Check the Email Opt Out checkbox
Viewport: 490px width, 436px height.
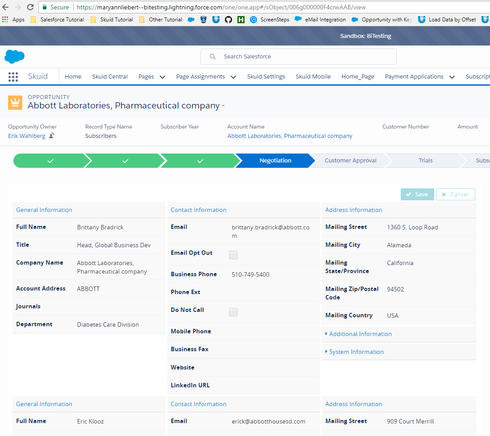click(233, 255)
